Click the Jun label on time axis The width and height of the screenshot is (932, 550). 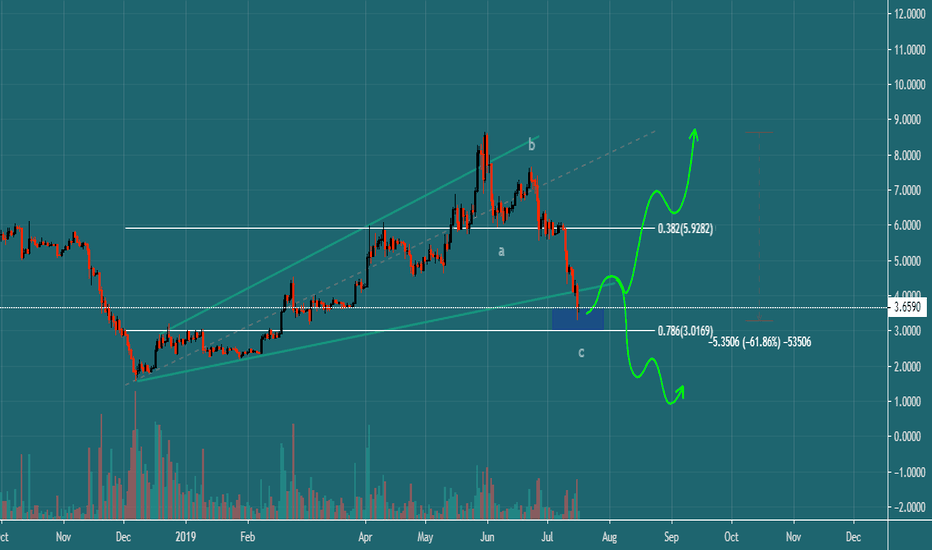(x=487, y=537)
